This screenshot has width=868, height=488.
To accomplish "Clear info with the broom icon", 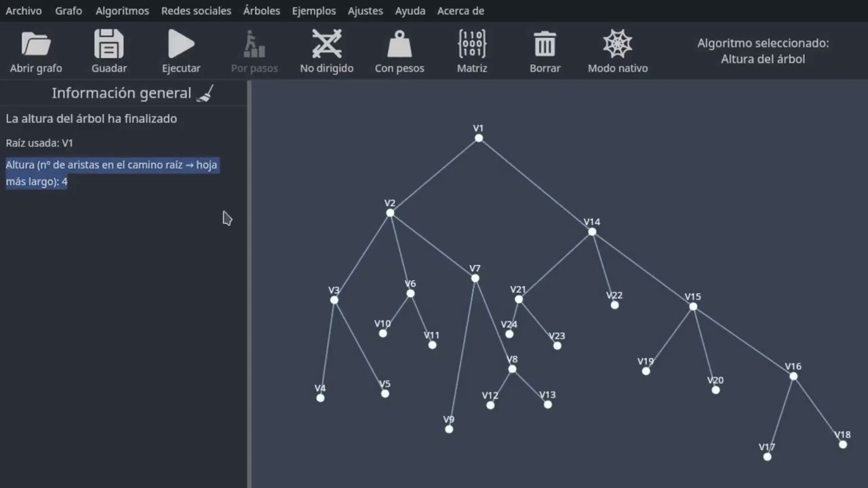I will [x=205, y=94].
